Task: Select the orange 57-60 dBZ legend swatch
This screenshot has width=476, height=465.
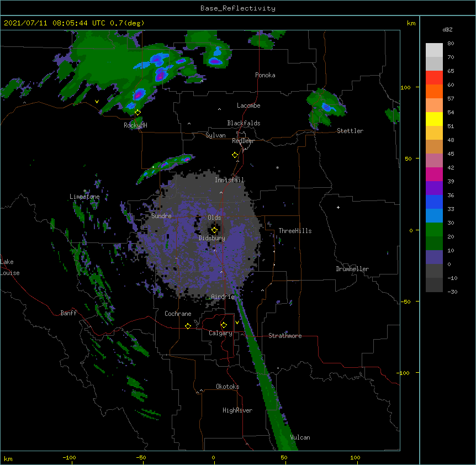Action: pos(434,91)
